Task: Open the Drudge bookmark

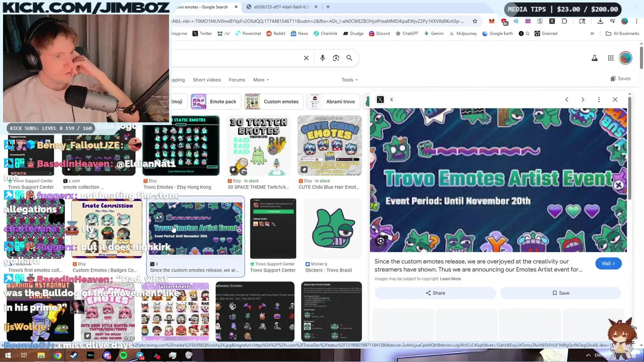Action: pos(353,34)
